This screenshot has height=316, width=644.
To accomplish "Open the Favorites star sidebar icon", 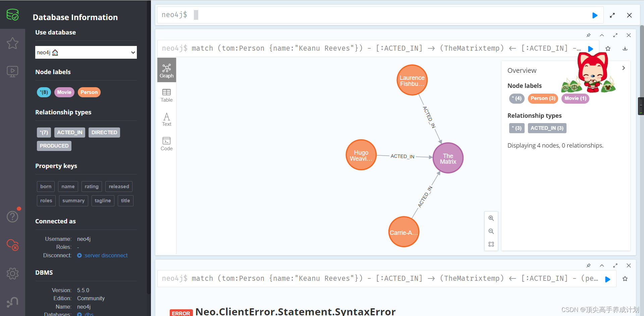I will click(12, 43).
